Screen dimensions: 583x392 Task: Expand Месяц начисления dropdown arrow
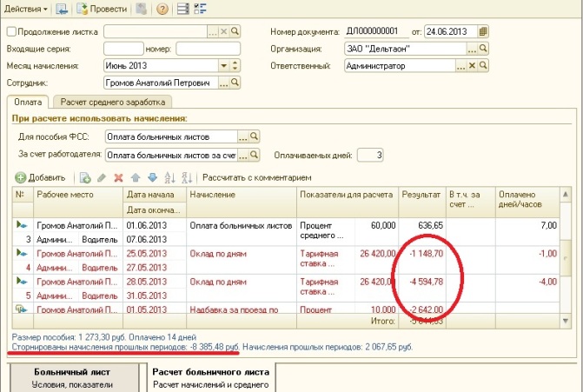[224, 65]
